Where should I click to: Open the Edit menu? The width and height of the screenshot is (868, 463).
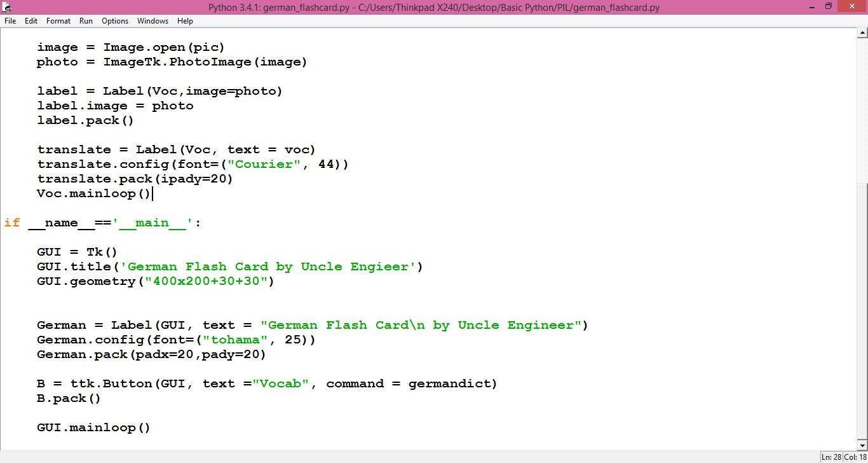(30, 20)
